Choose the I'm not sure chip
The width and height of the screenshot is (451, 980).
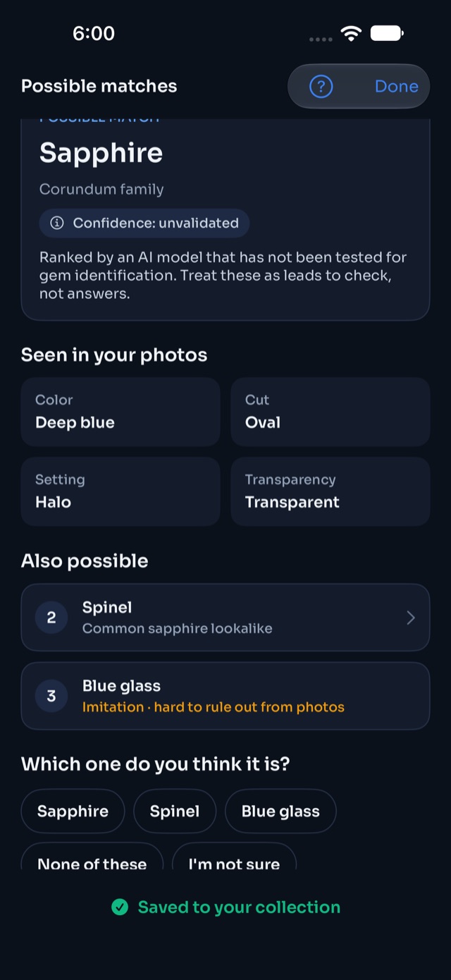(x=234, y=857)
